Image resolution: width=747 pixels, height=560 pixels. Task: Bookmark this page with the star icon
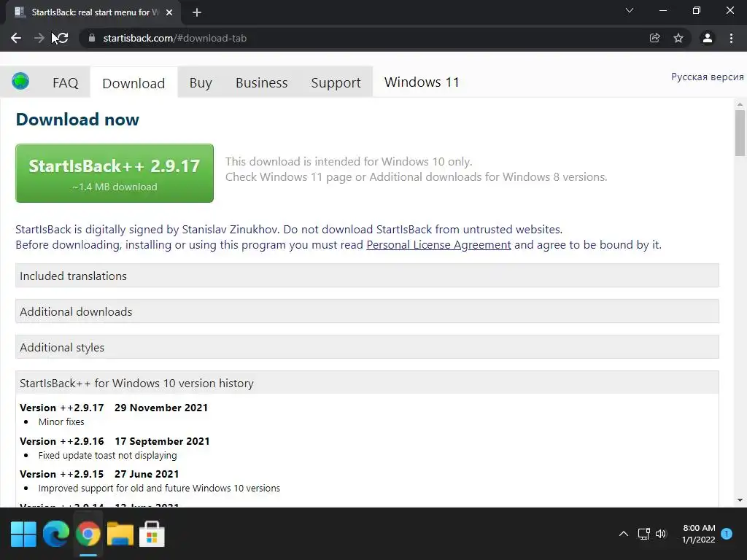678,38
